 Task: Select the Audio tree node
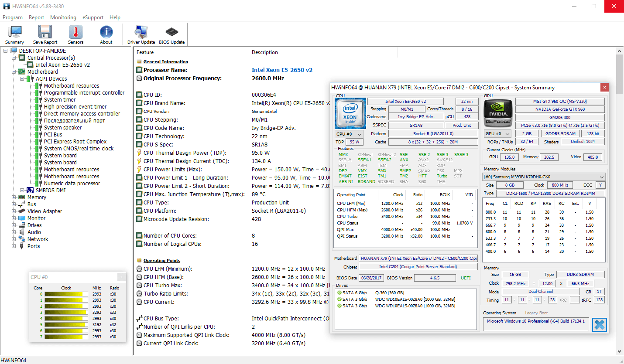(34, 232)
